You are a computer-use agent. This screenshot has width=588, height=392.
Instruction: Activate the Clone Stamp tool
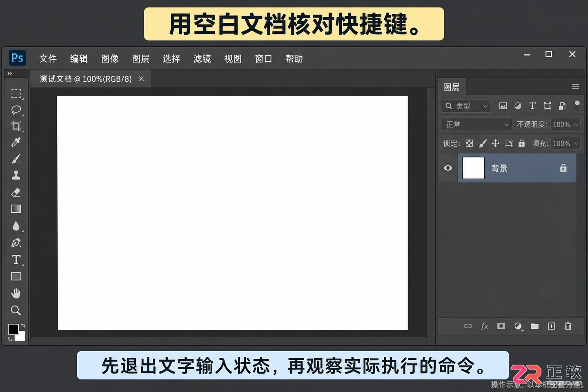pyautogui.click(x=16, y=175)
